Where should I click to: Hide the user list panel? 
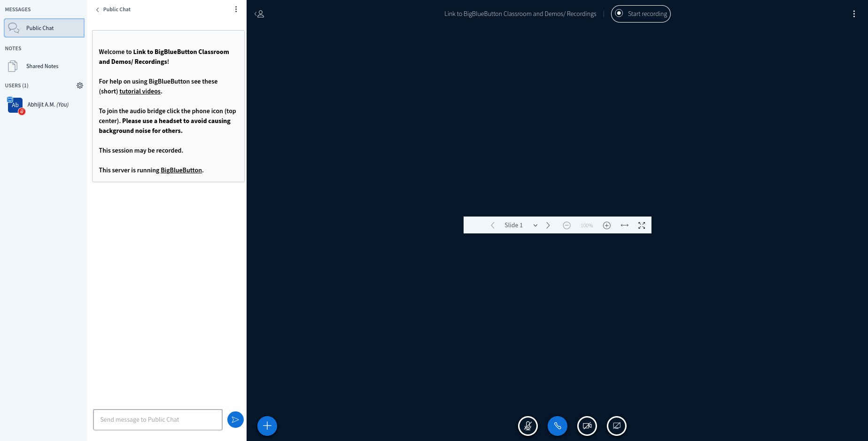tap(259, 14)
